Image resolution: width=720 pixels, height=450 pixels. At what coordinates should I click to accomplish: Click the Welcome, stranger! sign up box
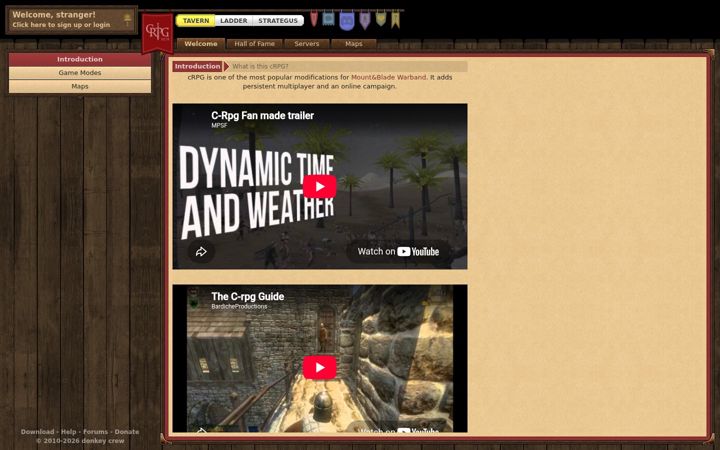(x=71, y=20)
